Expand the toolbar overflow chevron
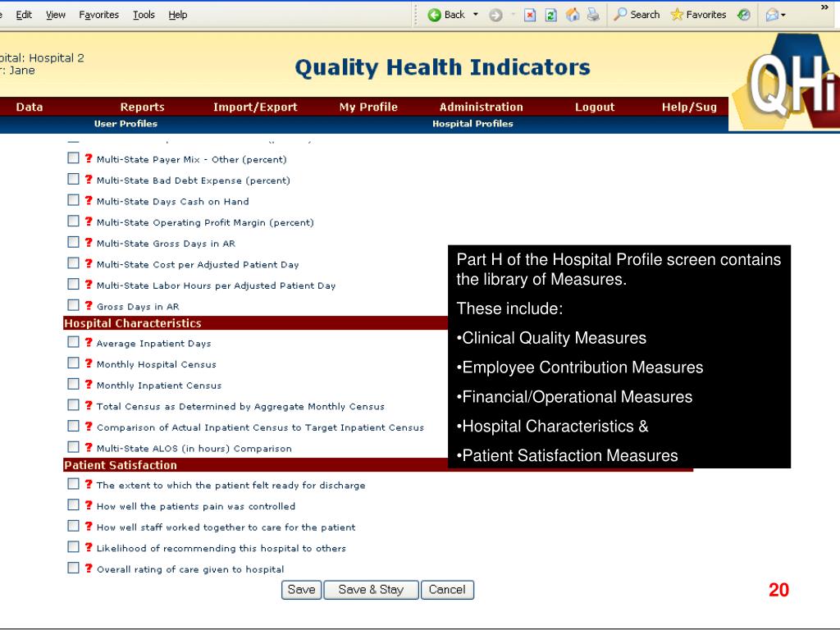 [x=824, y=7]
